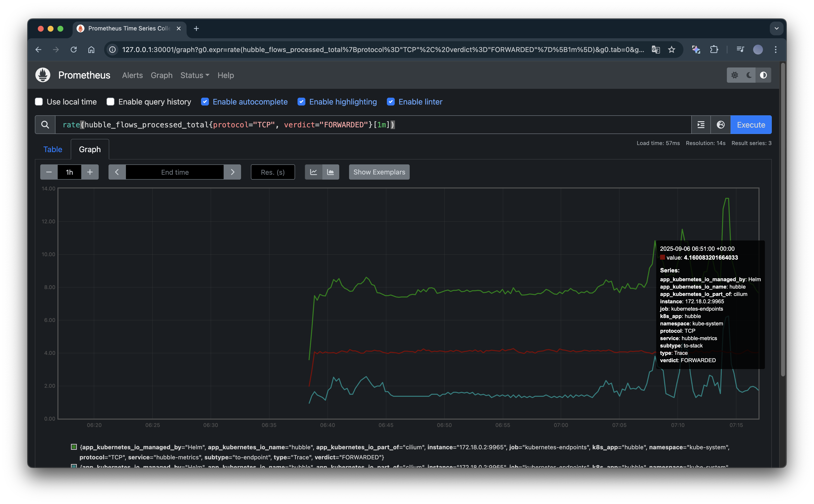
Task: Switch to stacked graph mode icon
Action: pos(330,172)
